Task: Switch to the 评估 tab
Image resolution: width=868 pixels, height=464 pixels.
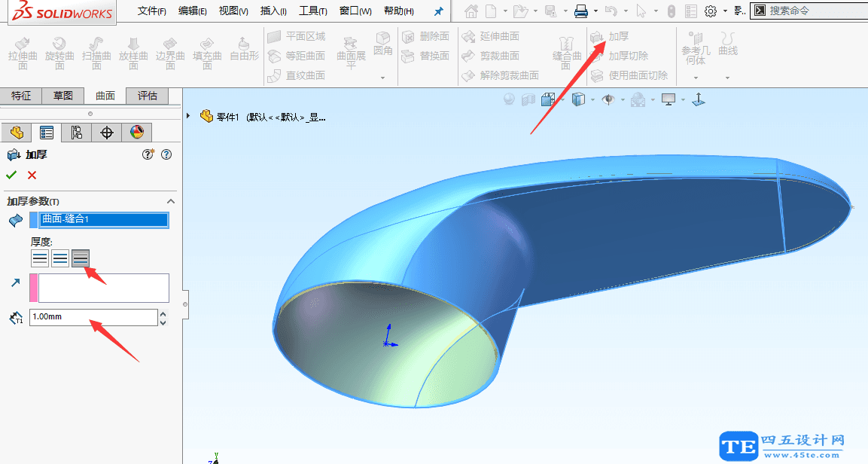Action: [x=147, y=96]
